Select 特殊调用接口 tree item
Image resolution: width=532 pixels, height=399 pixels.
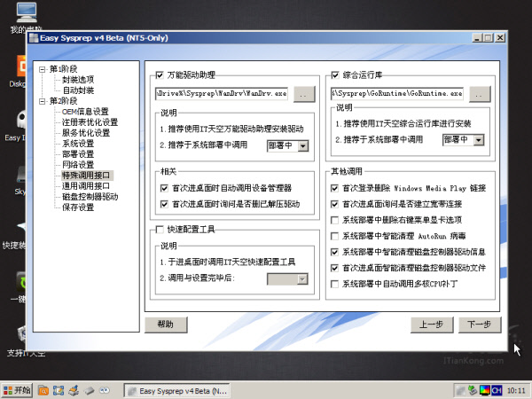point(86,175)
